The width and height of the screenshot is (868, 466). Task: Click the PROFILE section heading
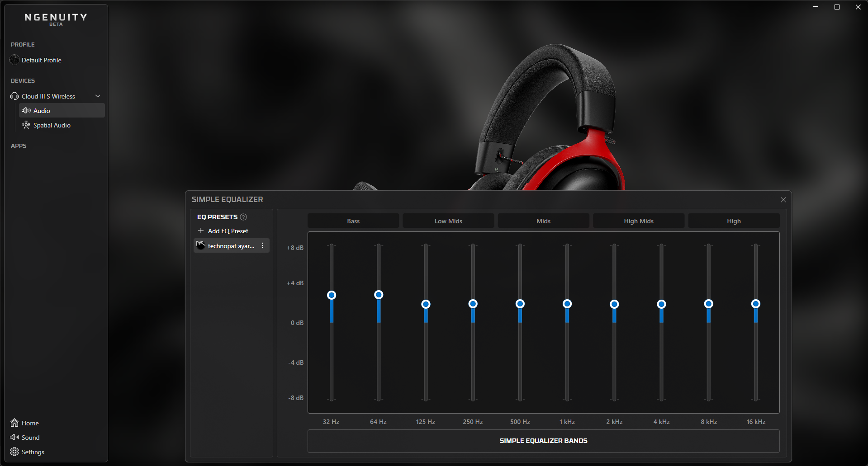[23, 44]
